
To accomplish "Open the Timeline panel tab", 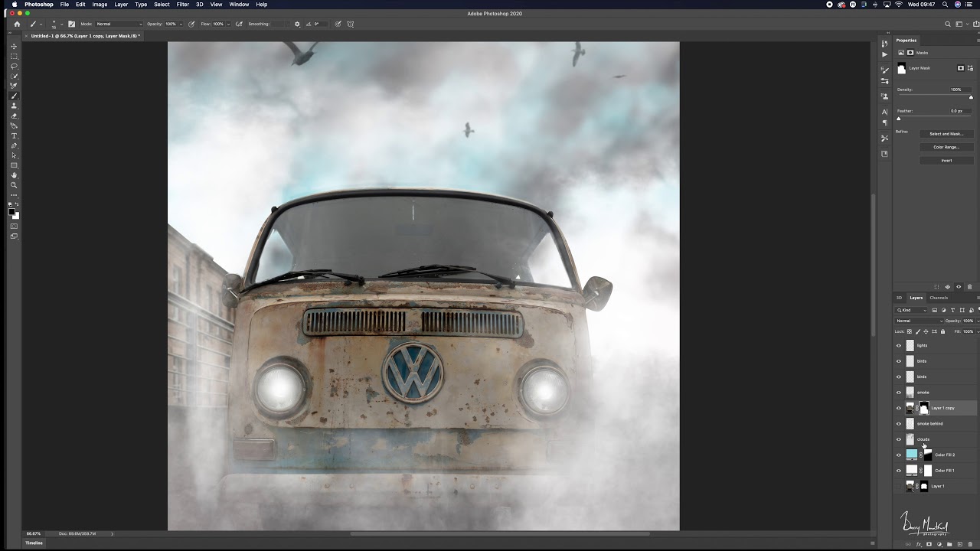I will (x=34, y=543).
